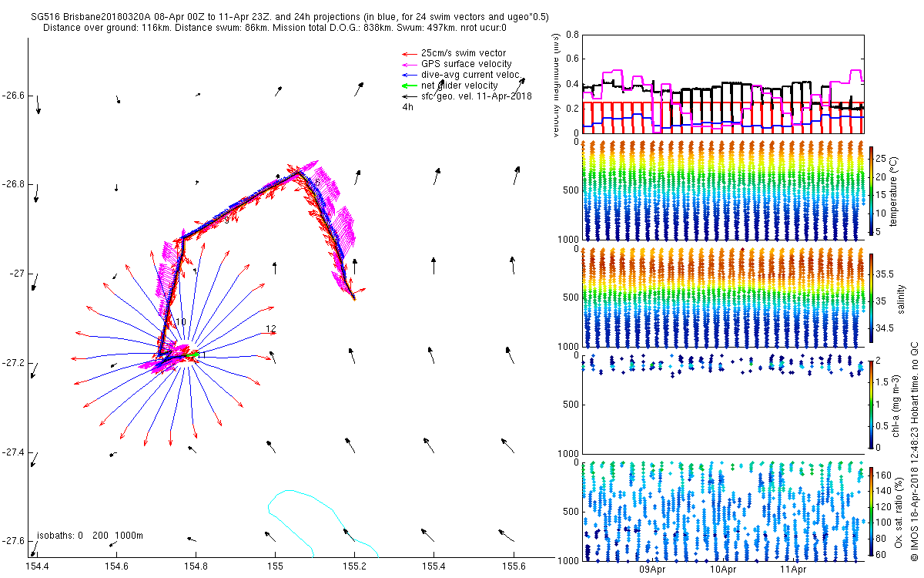
Task: Select the 'dive-avg current veloc' legend label
Action: coord(470,75)
